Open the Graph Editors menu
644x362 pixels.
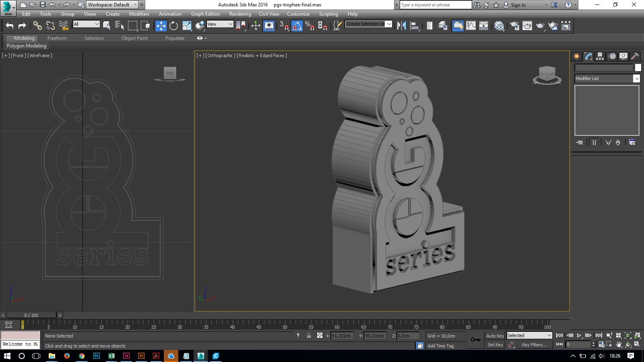click(x=205, y=14)
